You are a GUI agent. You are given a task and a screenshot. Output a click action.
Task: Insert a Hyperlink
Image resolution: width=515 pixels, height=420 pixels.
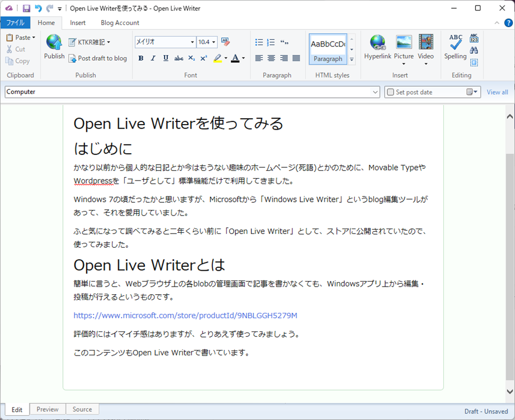pyautogui.click(x=378, y=47)
